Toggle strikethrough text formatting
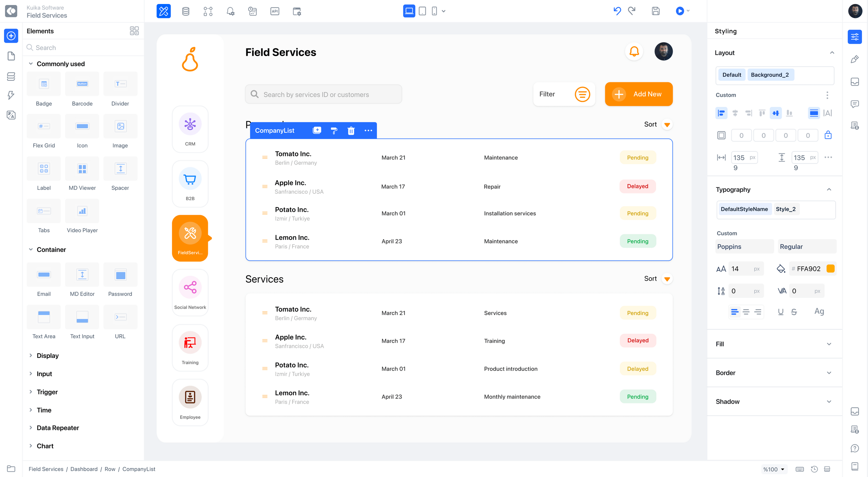Screen dimensions: 868x477 [x=794, y=312]
